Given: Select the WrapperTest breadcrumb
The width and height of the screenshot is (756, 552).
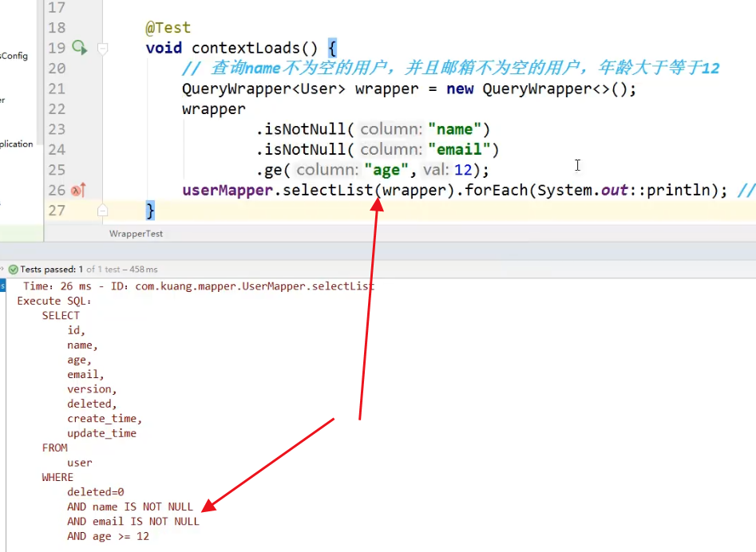Looking at the screenshot, I should (136, 234).
